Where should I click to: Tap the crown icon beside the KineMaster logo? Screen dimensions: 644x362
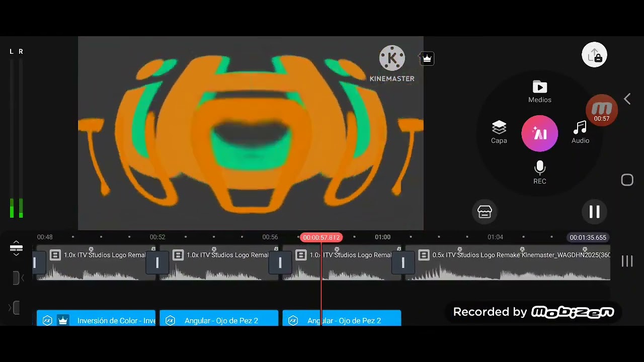[427, 59]
